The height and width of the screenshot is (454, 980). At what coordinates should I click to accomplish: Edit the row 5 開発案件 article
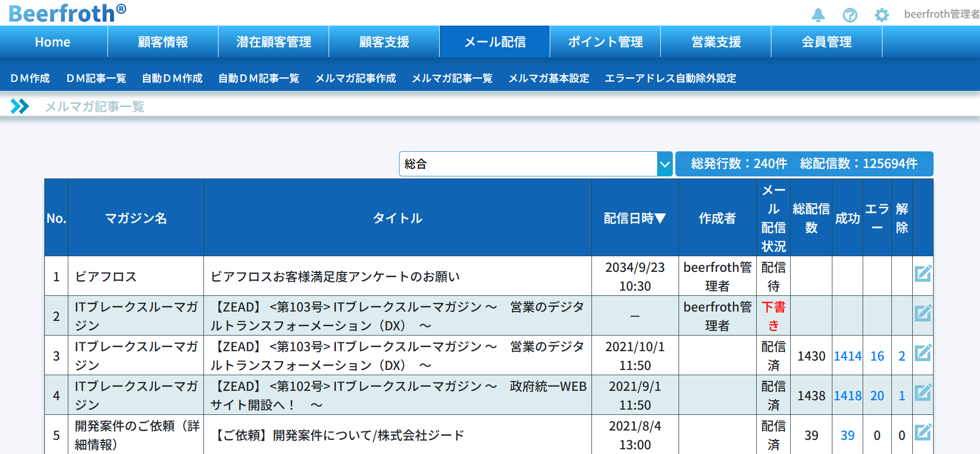tap(923, 432)
